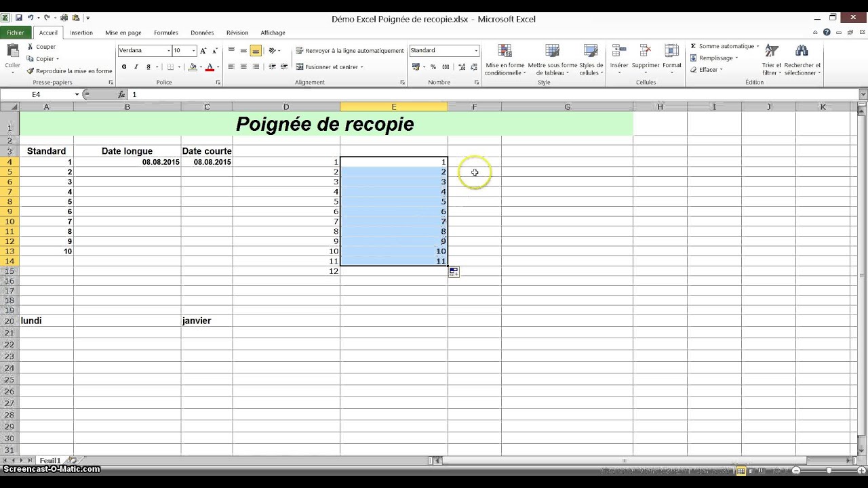Viewport: 868px width, 488px height.
Task: Open the font size 10 dropdown
Action: (193, 51)
